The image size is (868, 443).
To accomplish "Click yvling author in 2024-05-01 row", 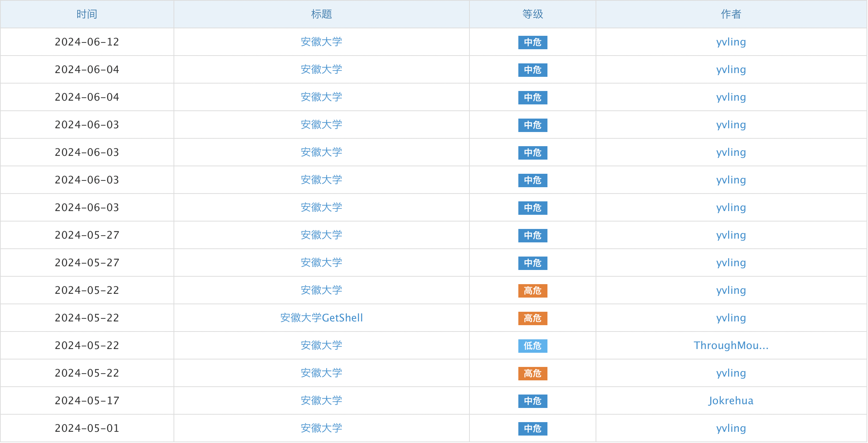I will pos(731,428).
